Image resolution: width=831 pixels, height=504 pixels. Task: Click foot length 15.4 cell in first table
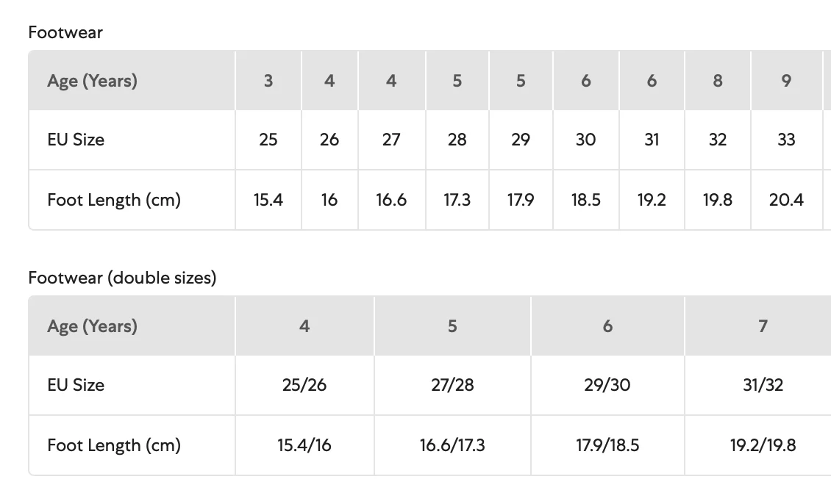point(268,200)
